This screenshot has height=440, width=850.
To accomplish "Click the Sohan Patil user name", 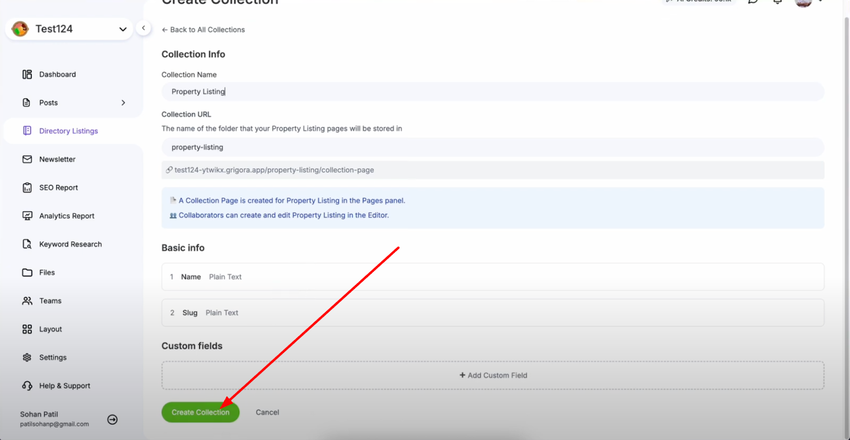I will pos(39,414).
